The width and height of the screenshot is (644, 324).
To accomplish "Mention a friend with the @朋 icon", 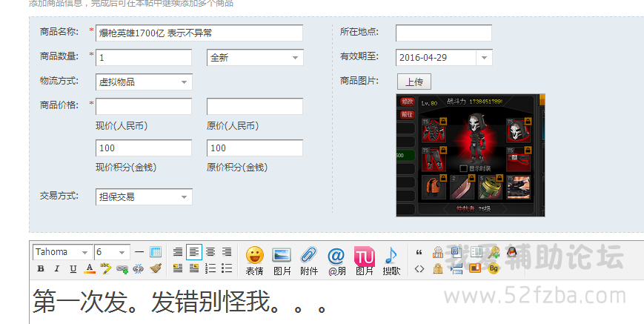I will [336, 260].
